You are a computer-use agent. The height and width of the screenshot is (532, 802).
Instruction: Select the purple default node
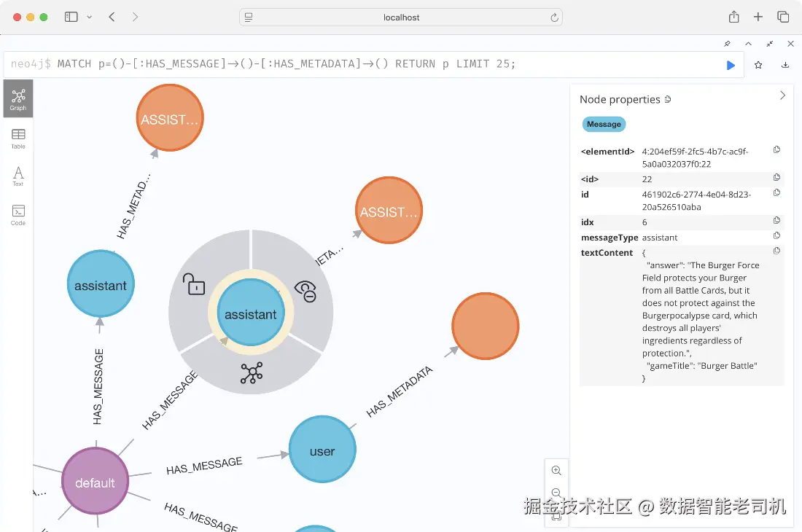(95, 480)
